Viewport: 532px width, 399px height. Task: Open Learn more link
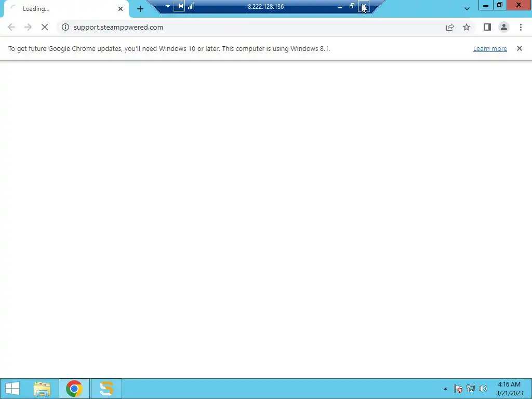pos(490,48)
